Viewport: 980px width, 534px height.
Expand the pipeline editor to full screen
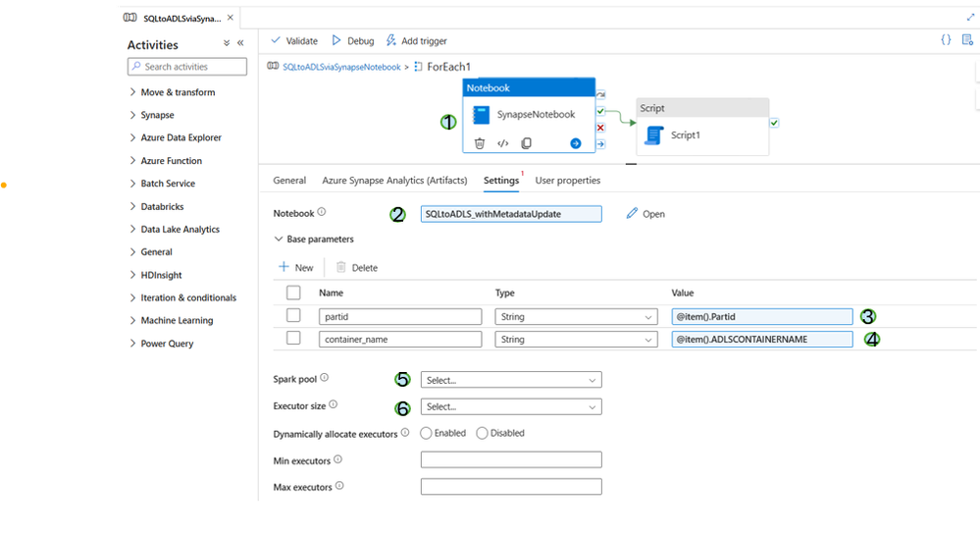point(970,17)
